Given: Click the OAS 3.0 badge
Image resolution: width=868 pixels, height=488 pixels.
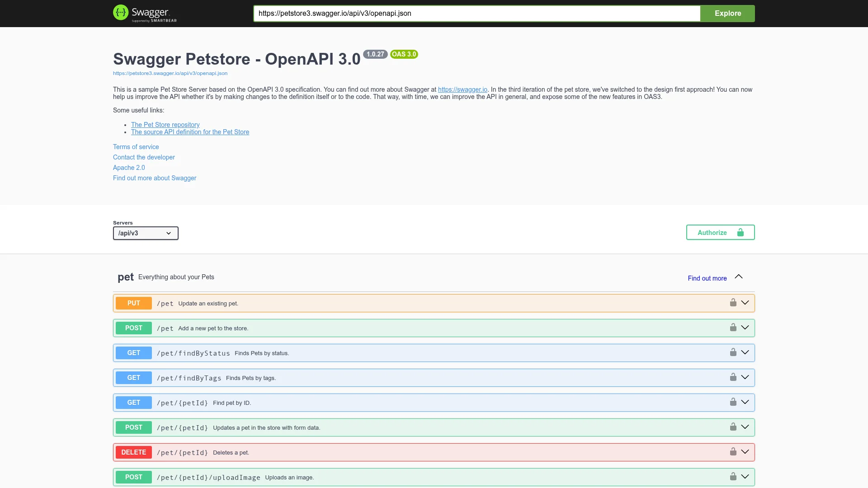Looking at the screenshot, I should pyautogui.click(x=404, y=54).
